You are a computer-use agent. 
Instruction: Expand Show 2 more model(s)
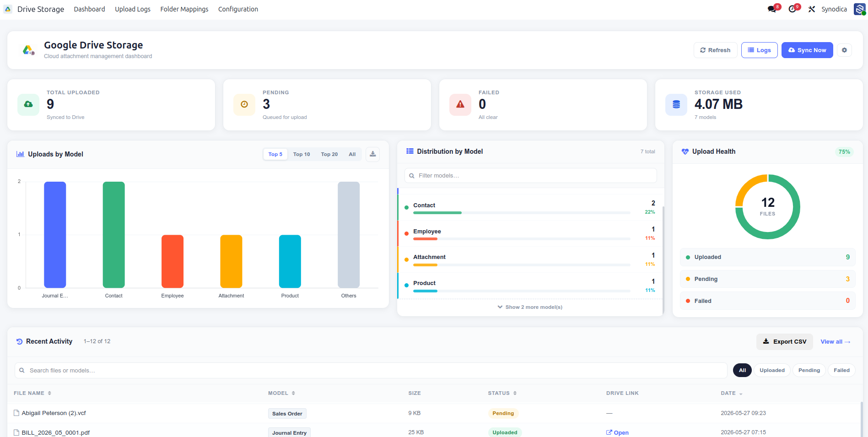pyautogui.click(x=530, y=307)
